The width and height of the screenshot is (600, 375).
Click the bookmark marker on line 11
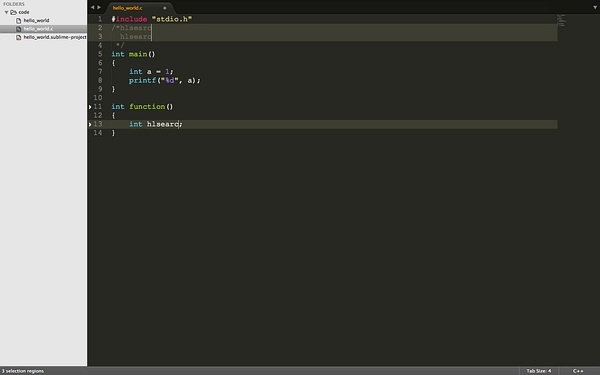point(90,107)
